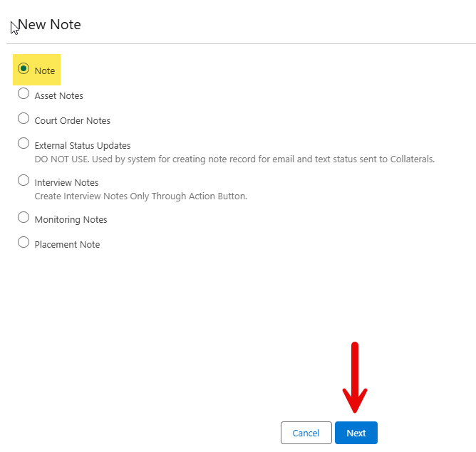Select the Note radio button
Screen dimensions: 476x452
[24, 69]
